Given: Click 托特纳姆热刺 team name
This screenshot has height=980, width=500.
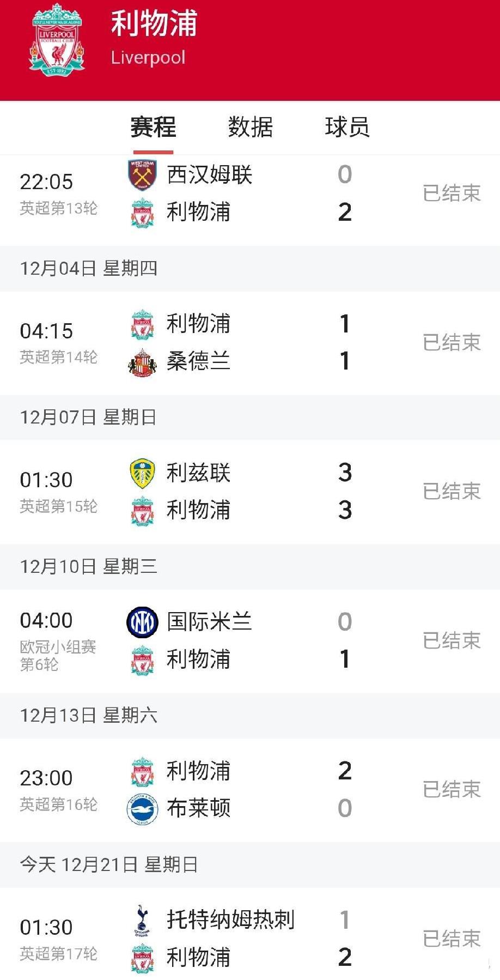Looking at the screenshot, I should click(230, 919).
